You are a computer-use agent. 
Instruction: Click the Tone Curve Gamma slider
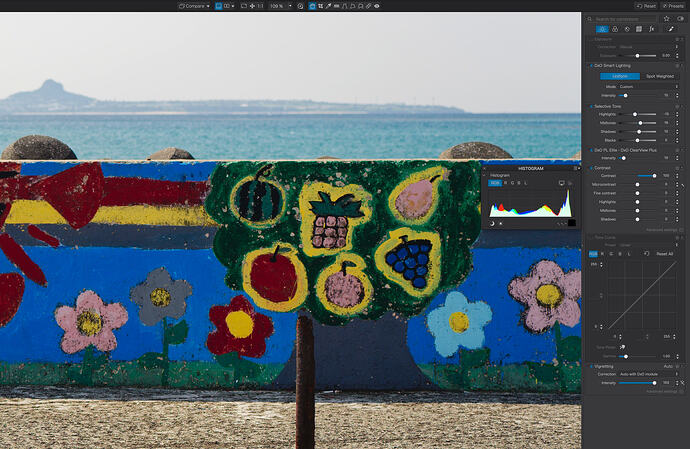pos(625,356)
